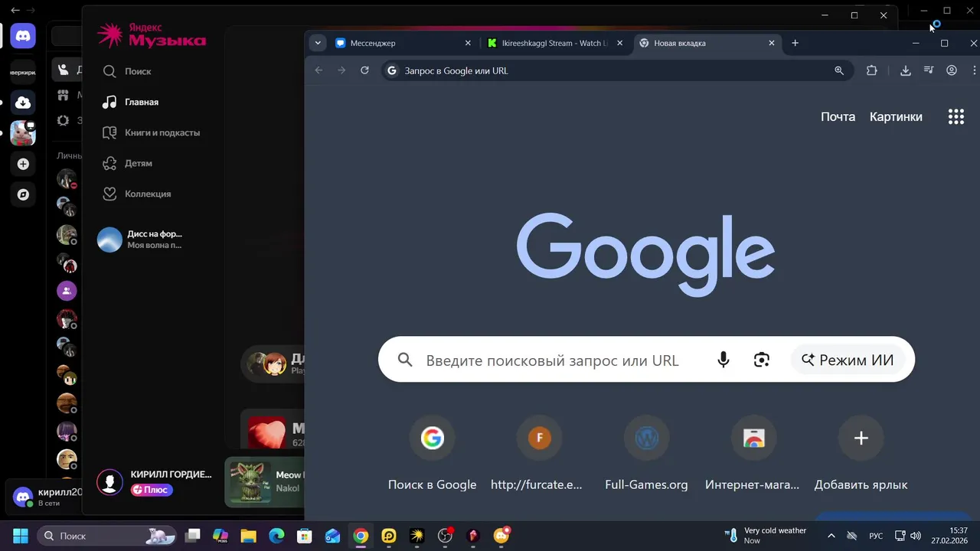Image resolution: width=980 pixels, height=551 pixels.
Task: Go to Главная in Yandex Music
Action: (x=130, y=102)
